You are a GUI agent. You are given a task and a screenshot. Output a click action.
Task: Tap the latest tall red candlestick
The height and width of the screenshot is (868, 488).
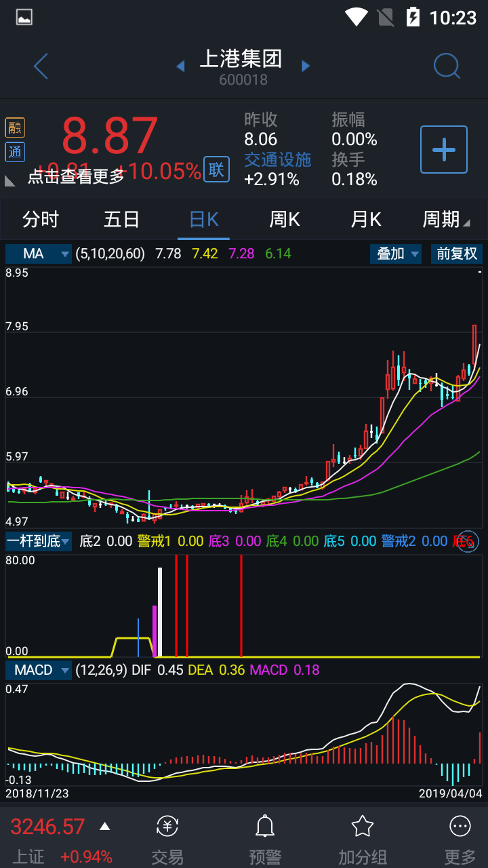point(474,344)
